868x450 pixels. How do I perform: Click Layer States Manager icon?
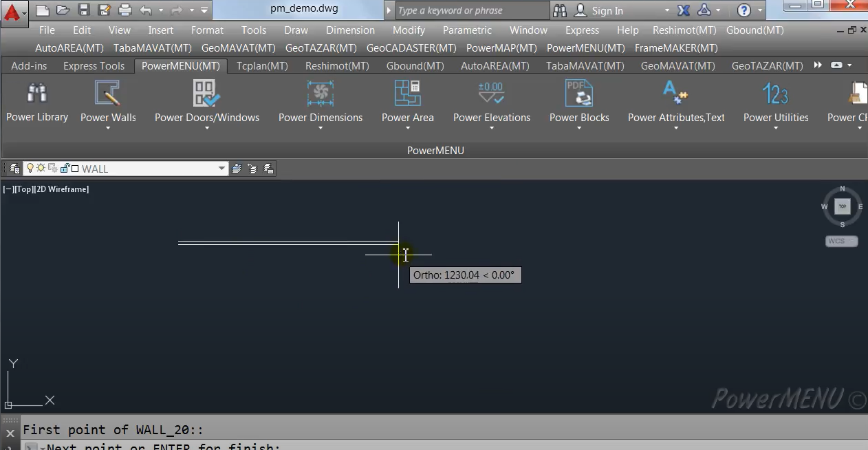click(268, 169)
